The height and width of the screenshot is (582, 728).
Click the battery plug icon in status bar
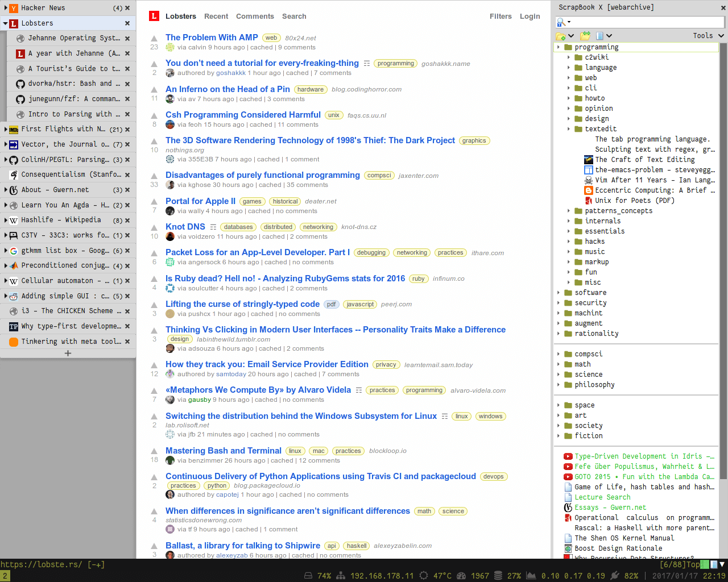[614, 576]
